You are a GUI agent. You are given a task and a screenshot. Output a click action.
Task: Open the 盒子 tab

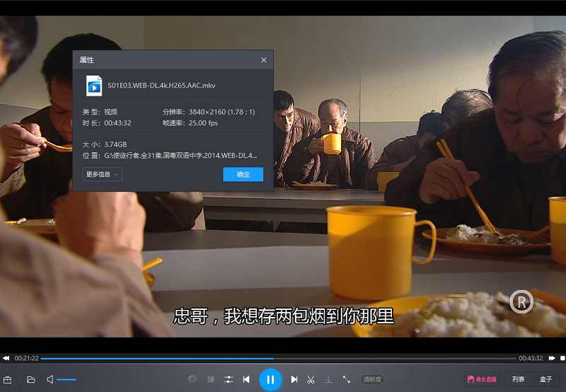pyautogui.click(x=546, y=380)
